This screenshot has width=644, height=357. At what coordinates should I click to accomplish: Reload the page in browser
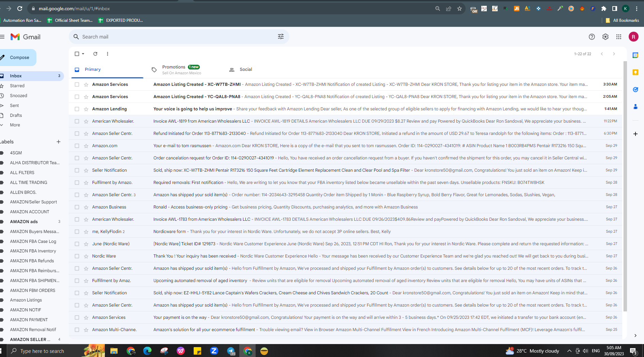[x=20, y=9]
